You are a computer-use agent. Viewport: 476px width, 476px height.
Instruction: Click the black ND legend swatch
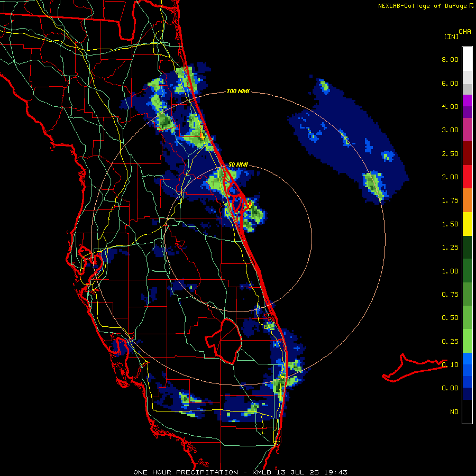click(x=467, y=411)
